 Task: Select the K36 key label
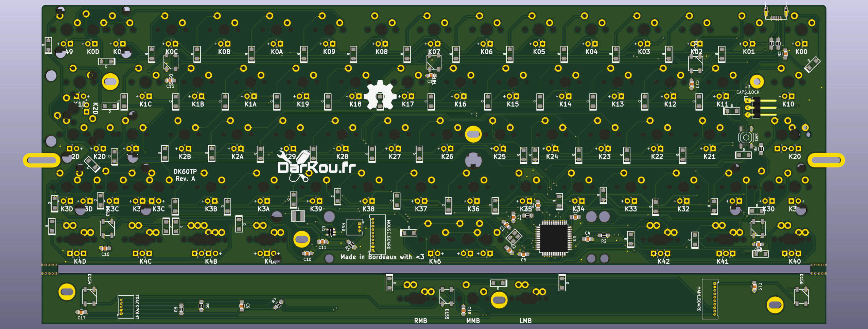coord(473,209)
